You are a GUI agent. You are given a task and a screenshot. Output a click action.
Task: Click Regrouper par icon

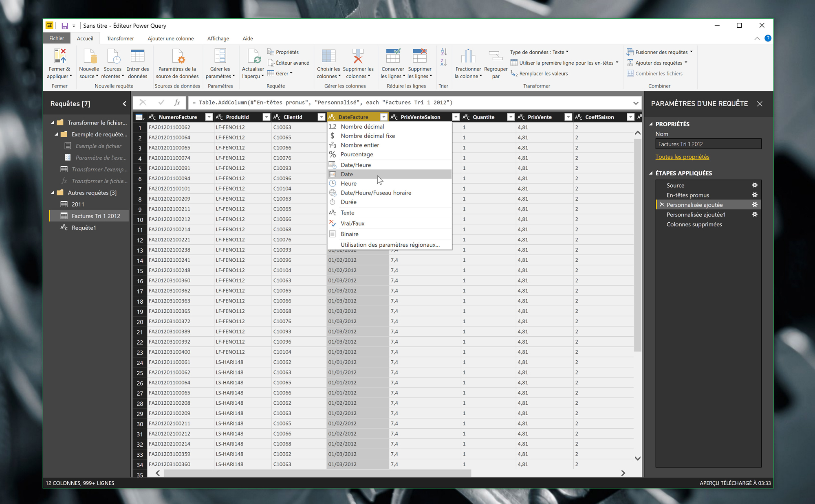pyautogui.click(x=496, y=56)
